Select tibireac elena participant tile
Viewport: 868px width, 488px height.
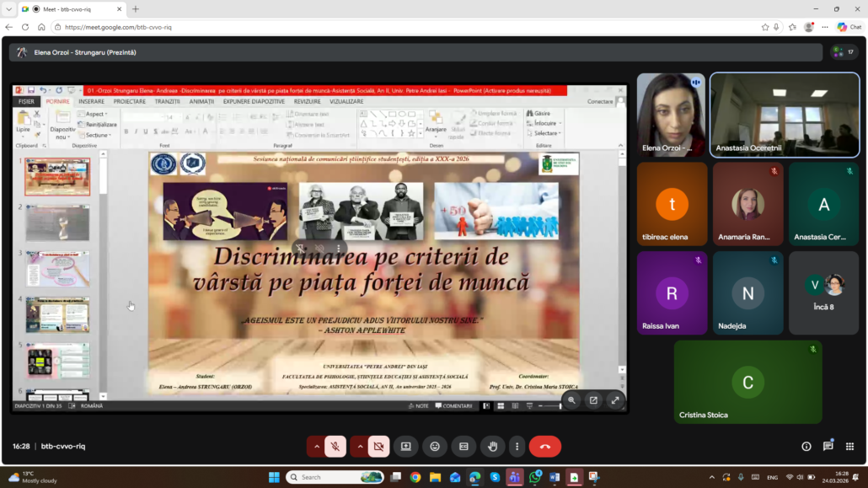click(x=672, y=204)
